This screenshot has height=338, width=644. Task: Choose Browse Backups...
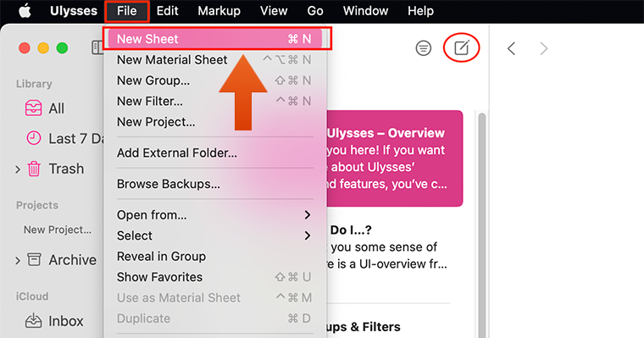tap(215, 184)
